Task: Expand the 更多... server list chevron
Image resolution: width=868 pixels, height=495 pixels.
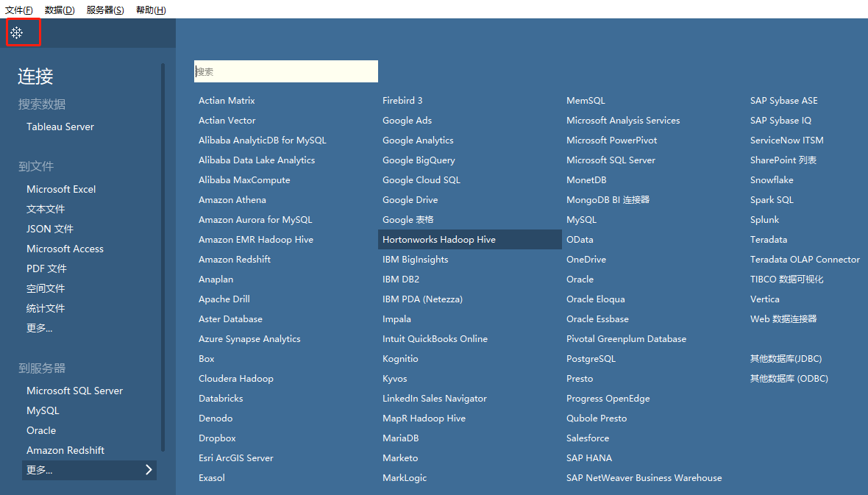Action: click(x=149, y=469)
